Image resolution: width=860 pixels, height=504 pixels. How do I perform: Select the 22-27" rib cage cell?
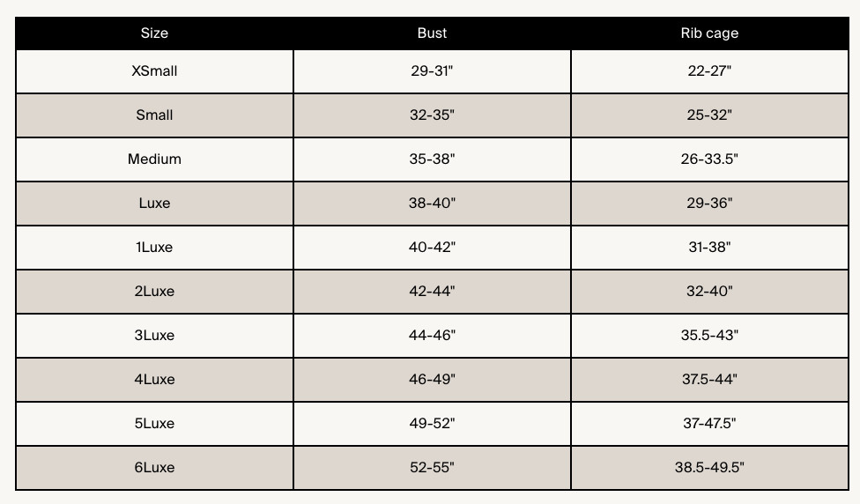pos(709,71)
